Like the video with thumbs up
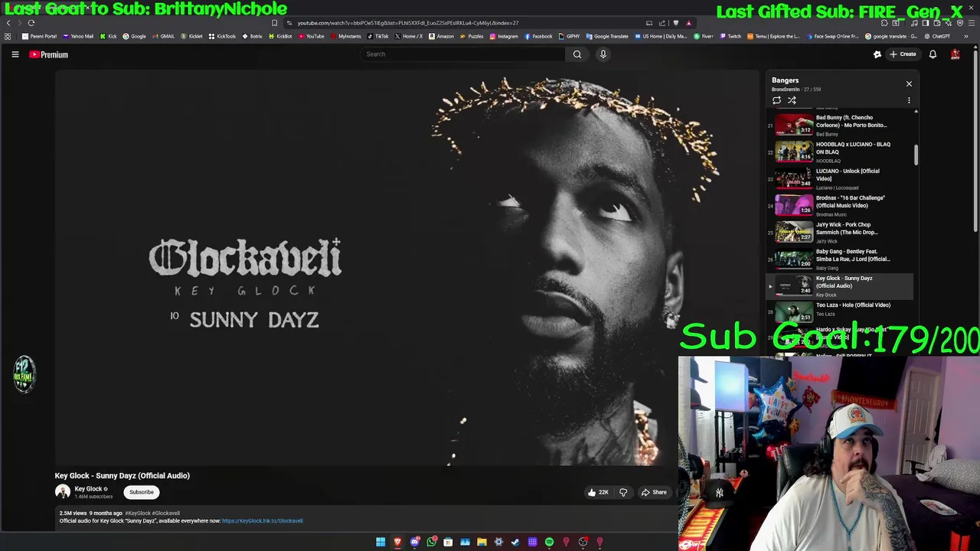The image size is (980, 551). tap(598, 492)
